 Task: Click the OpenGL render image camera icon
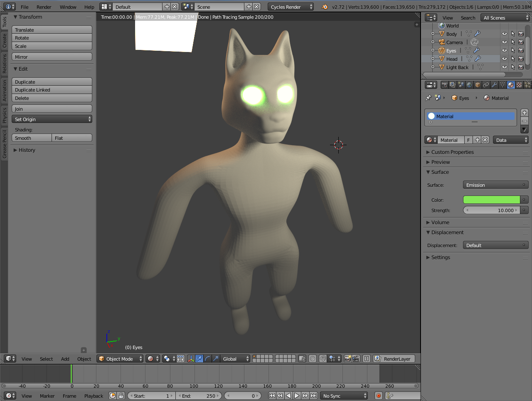347,359
